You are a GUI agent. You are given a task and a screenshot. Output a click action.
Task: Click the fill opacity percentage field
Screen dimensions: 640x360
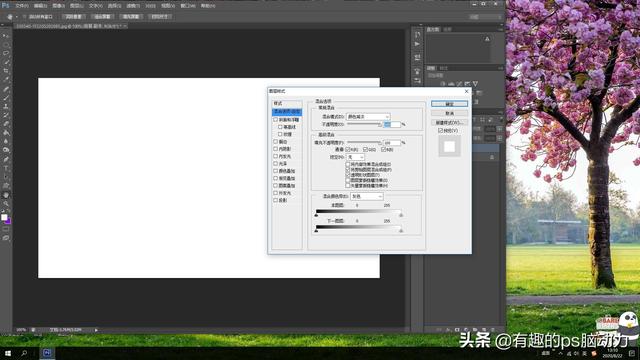tap(392, 143)
